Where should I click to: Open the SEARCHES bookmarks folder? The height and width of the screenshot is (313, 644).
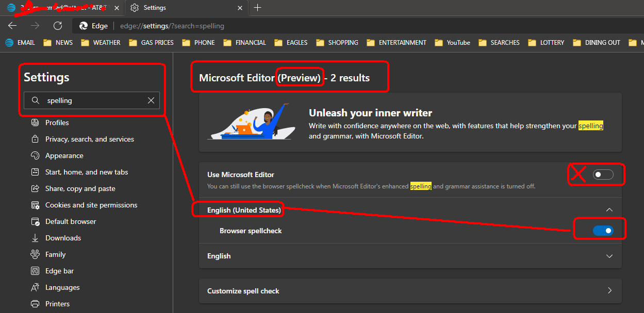point(499,43)
